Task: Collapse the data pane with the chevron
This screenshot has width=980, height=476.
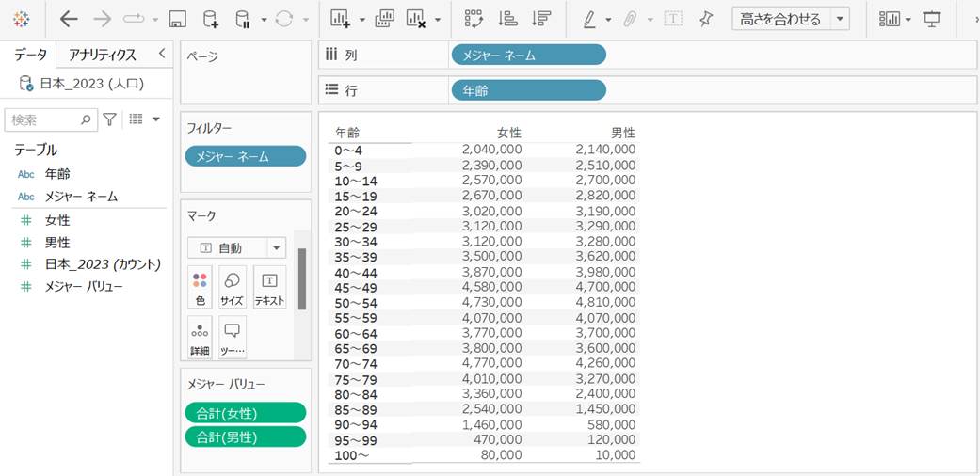Action: [x=161, y=54]
